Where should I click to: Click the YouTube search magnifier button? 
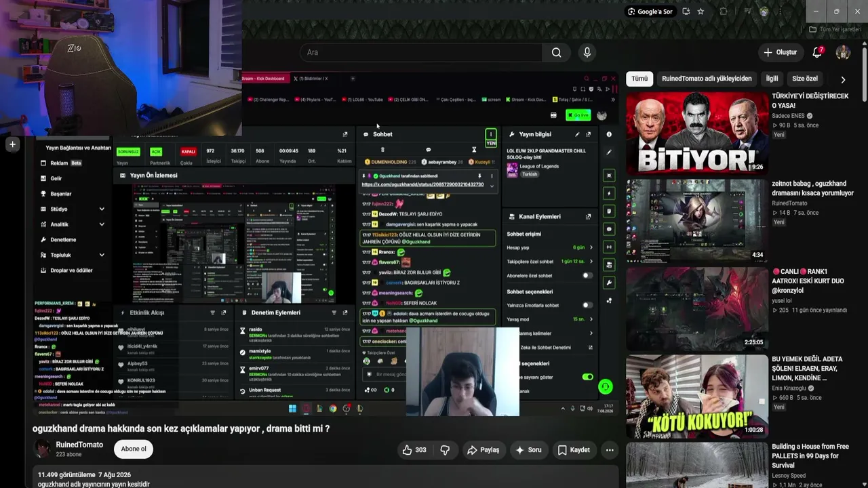[556, 52]
